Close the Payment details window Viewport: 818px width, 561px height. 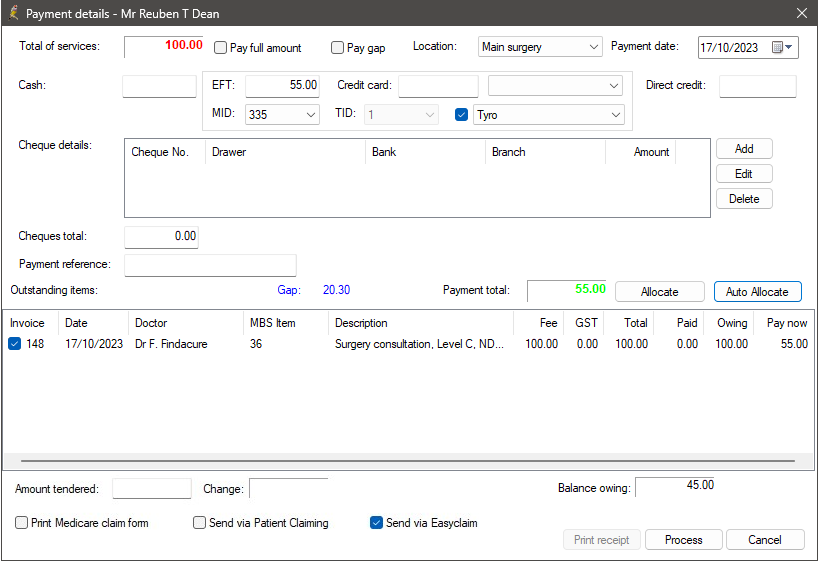[802, 13]
